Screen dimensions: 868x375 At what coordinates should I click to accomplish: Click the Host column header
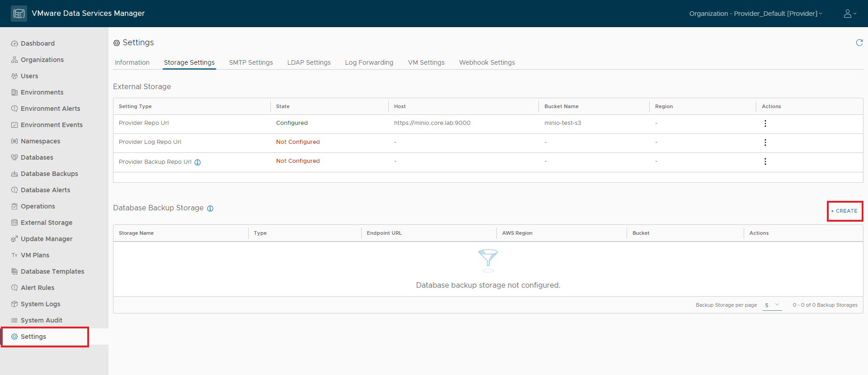pos(400,107)
